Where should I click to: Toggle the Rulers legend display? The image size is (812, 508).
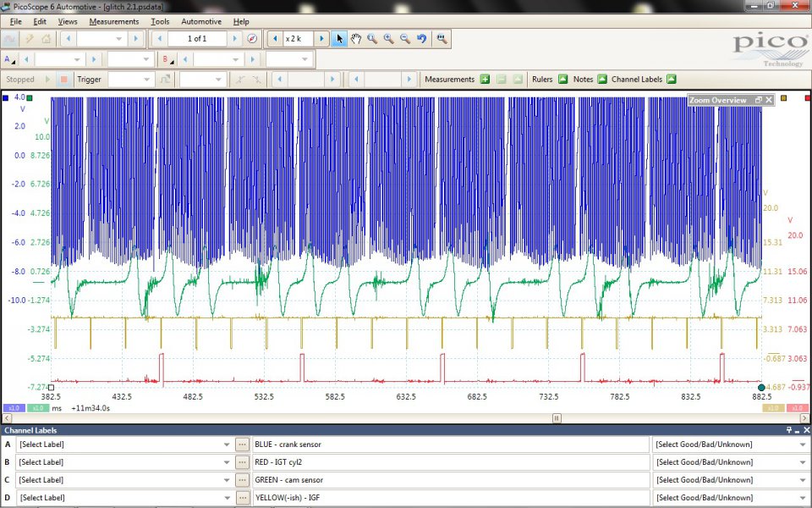point(563,80)
